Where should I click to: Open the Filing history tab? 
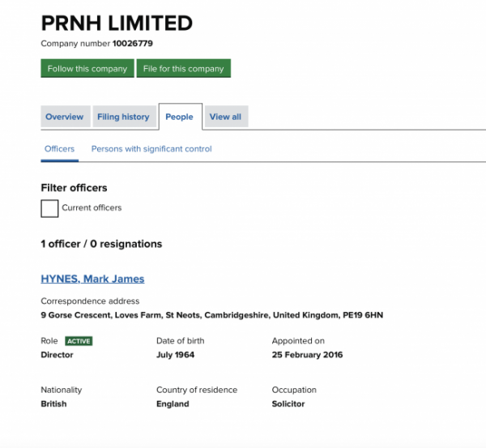(123, 117)
